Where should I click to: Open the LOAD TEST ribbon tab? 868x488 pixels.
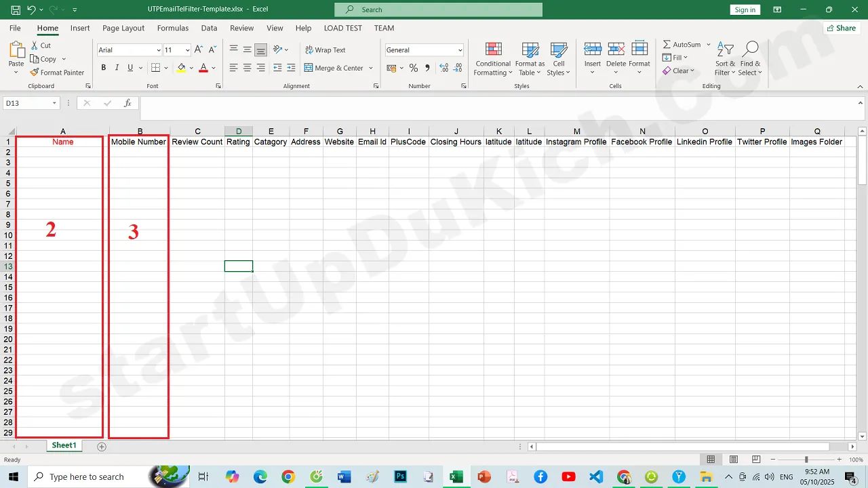pyautogui.click(x=342, y=28)
